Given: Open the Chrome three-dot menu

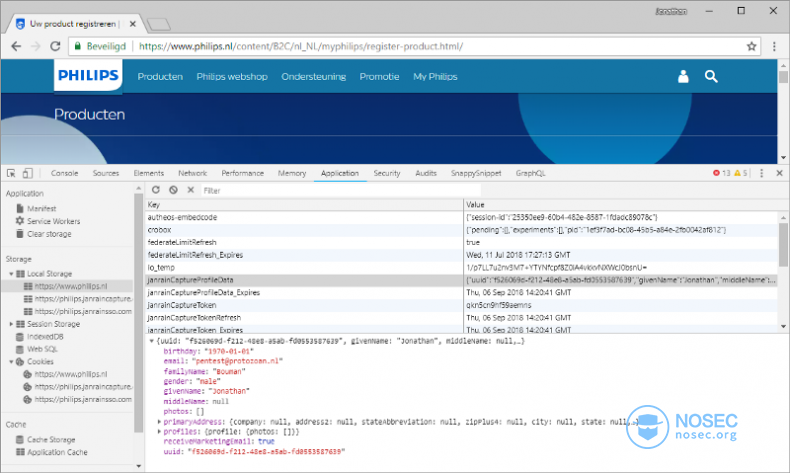Looking at the screenshot, I should pos(774,46).
